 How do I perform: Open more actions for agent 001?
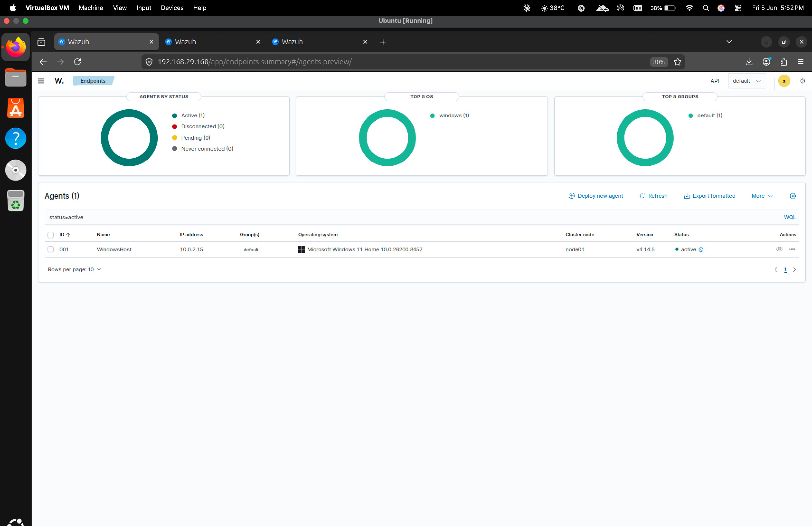pyautogui.click(x=792, y=249)
